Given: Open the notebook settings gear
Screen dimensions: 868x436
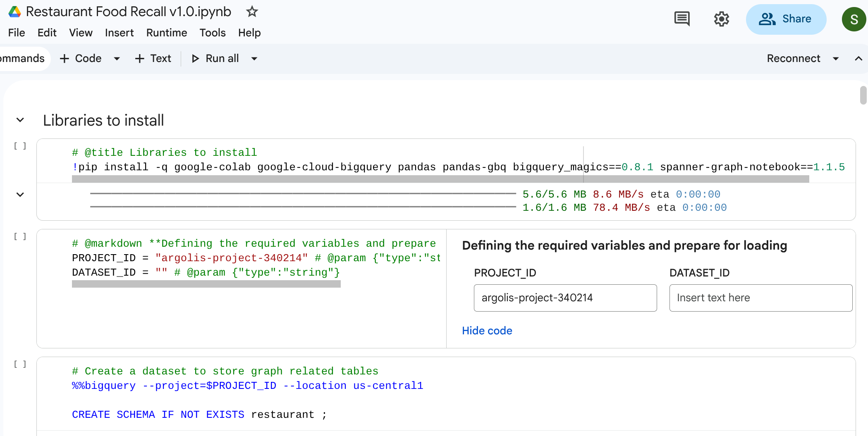Looking at the screenshot, I should click(722, 19).
